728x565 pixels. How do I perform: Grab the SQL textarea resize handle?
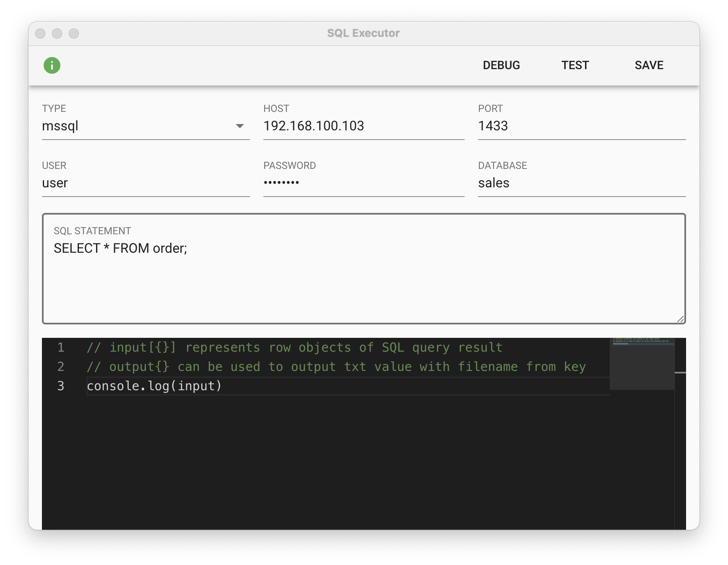680,319
